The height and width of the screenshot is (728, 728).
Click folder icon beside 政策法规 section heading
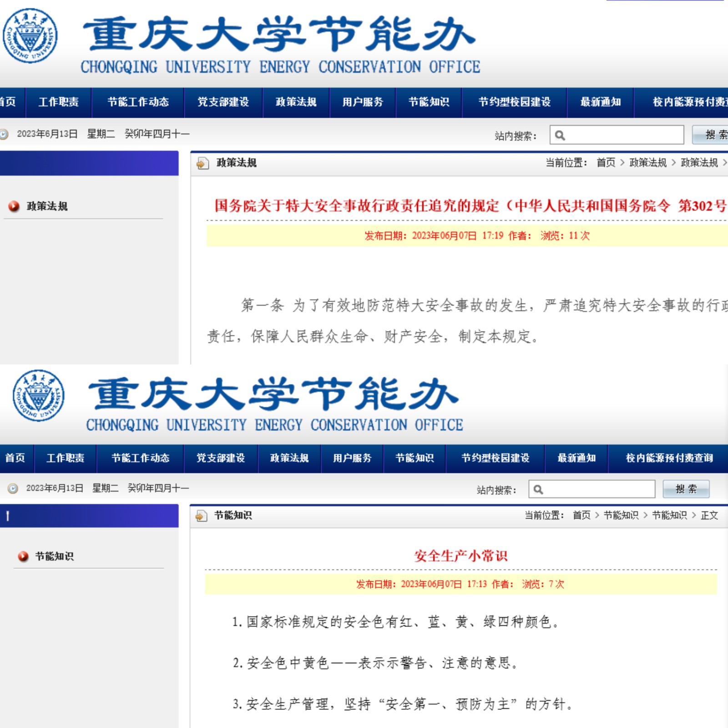pos(202,163)
